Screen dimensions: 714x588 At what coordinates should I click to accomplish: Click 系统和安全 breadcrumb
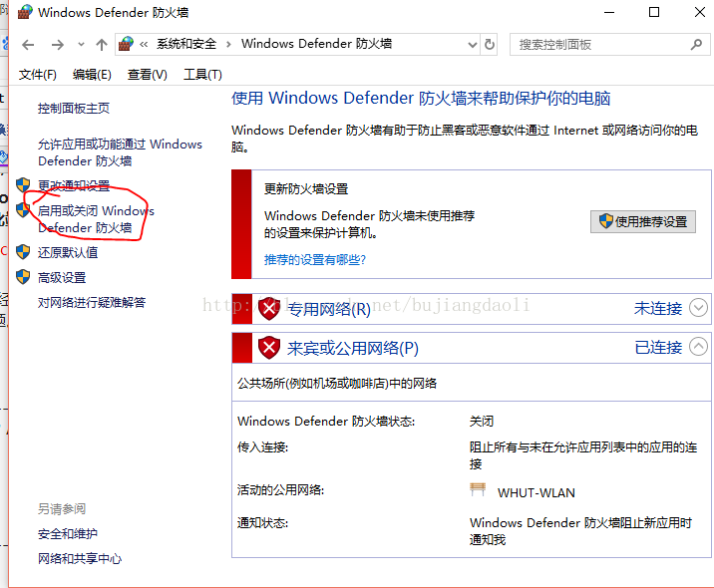[x=186, y=44]
